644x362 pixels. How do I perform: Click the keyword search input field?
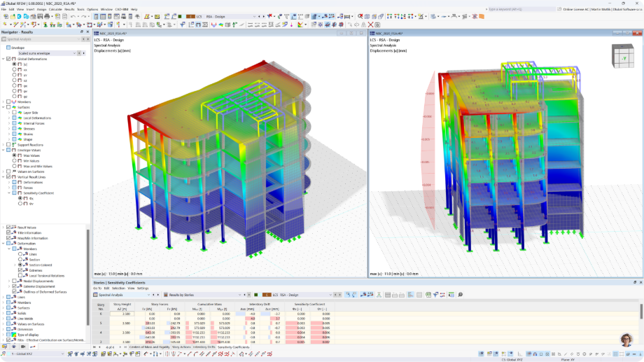click(x=521, y=9)
